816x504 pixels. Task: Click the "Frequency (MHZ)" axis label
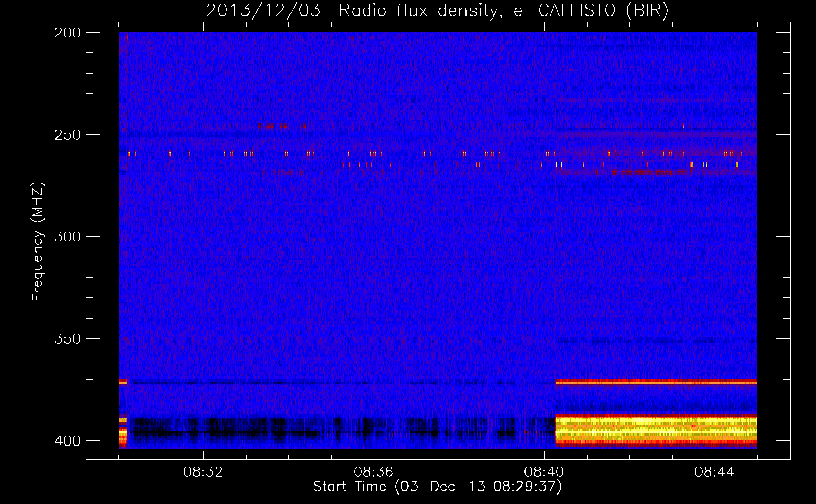click(x=38, y=241)
